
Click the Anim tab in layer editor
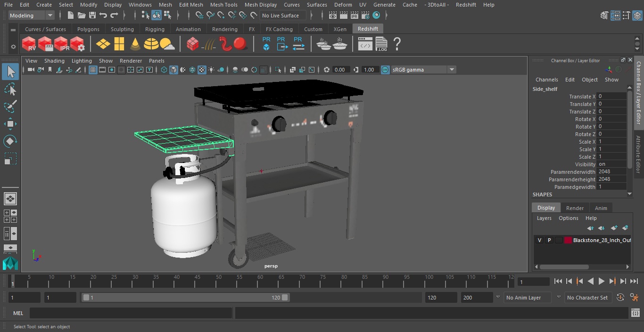pos(601,208)
